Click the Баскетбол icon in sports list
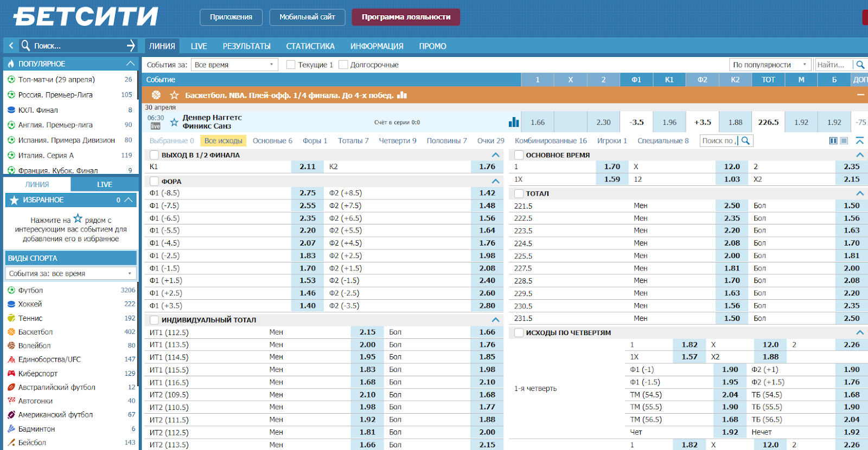 click(x=11, y=332)
